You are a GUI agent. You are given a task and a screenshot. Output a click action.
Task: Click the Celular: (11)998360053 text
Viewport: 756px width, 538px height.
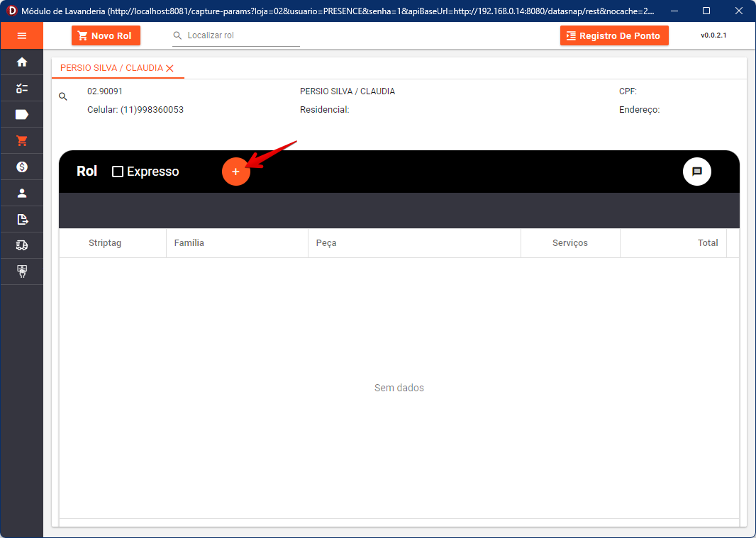point(135,109)
